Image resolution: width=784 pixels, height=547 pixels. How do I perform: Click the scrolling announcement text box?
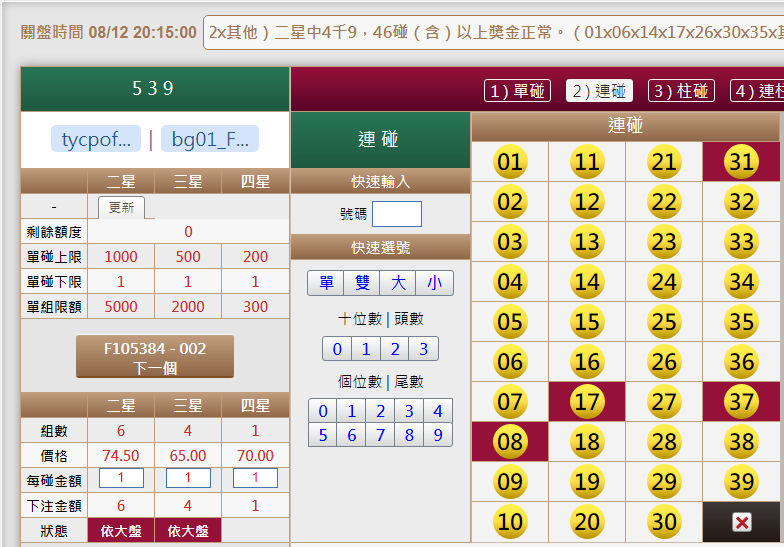(x=494, y=32)
